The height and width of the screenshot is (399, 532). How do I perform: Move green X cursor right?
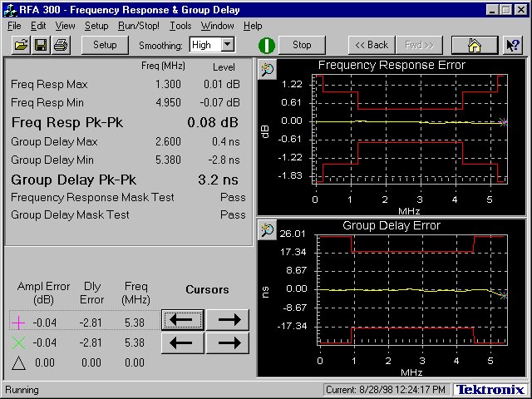click(x=228, y=343)
